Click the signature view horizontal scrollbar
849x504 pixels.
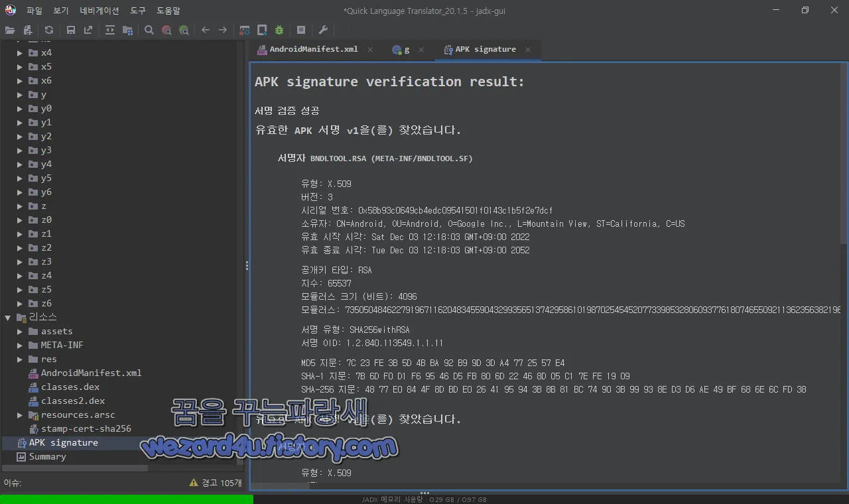(x=281, y=486)
